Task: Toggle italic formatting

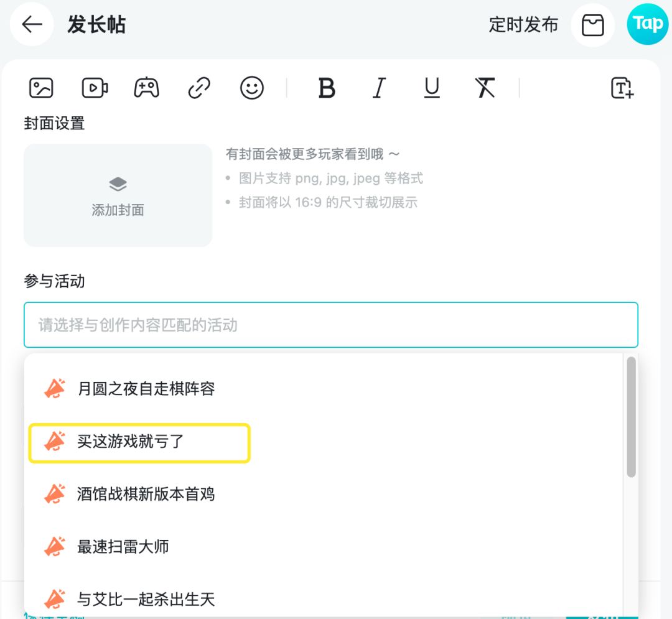Action: [379, 88]
